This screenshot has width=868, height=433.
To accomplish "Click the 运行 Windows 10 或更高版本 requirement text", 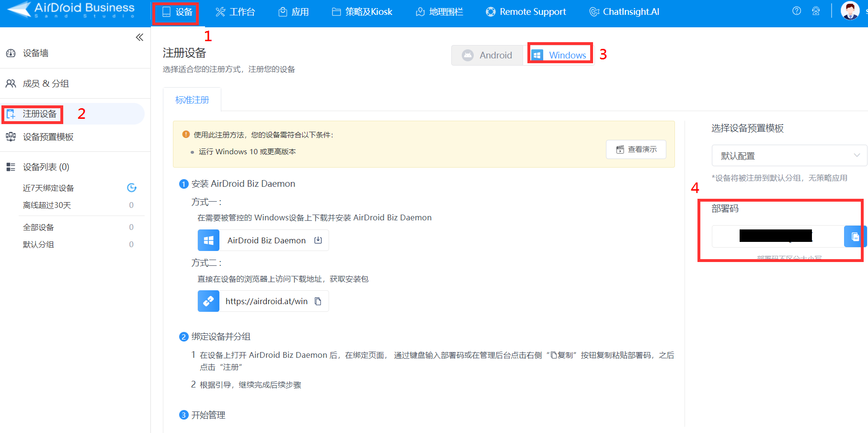I will [247, 152].
